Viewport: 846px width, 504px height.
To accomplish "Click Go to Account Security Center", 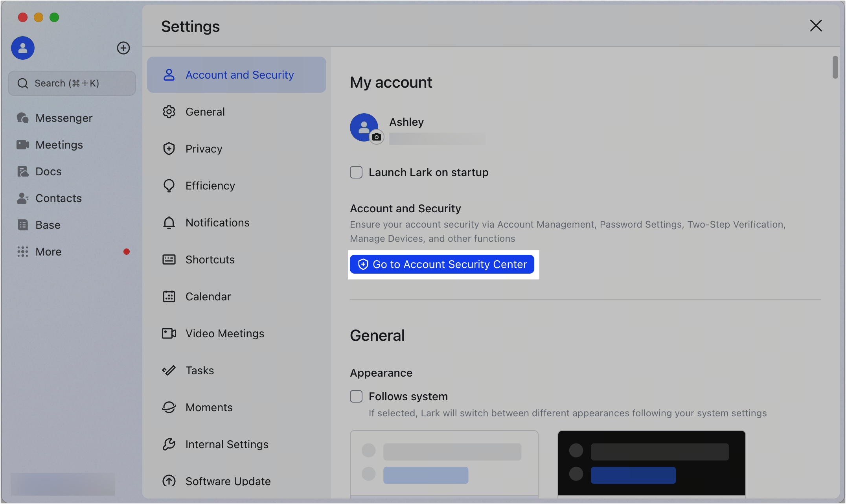I will click(x=442, y=264).
